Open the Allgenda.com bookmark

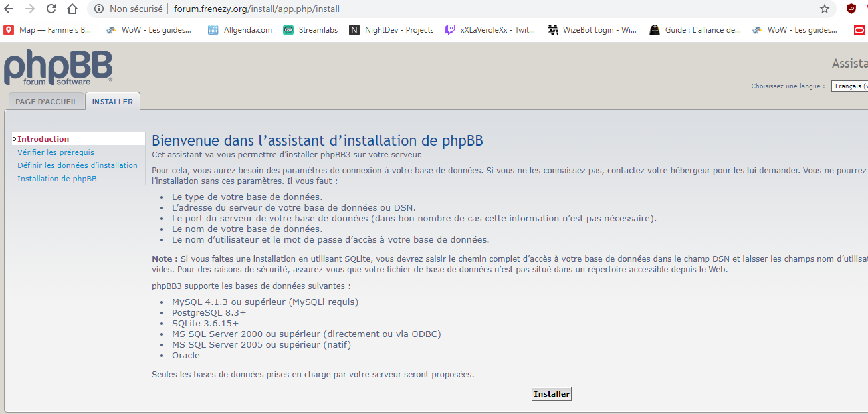click(240, 30)
